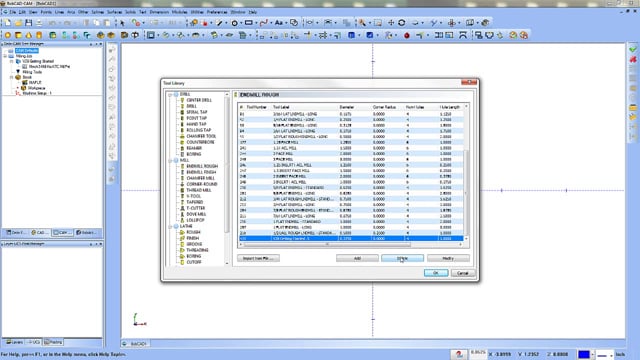Screen dimensions: 640x360
Task: Click the sphere solid primitive icon
Action: 8,36
